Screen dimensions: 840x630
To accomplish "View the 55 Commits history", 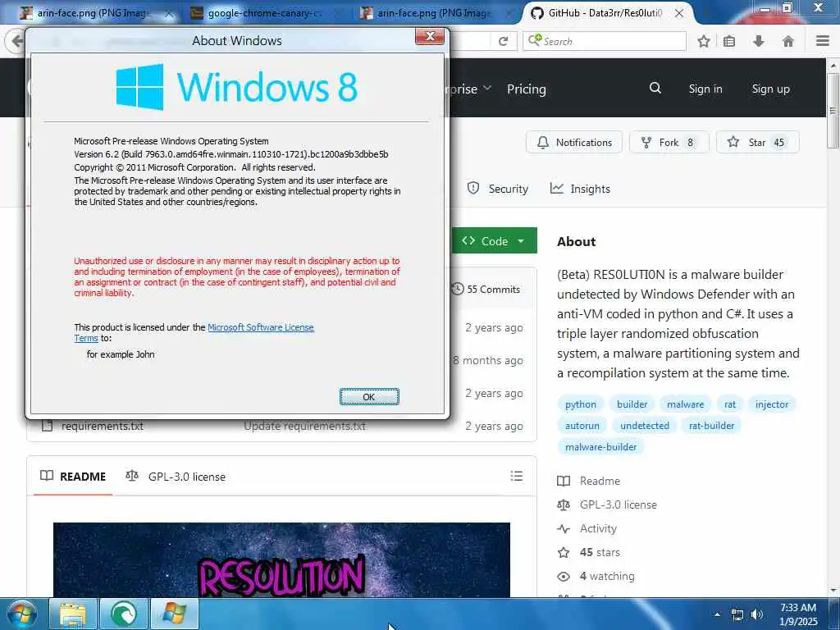I will pos(486,290).
